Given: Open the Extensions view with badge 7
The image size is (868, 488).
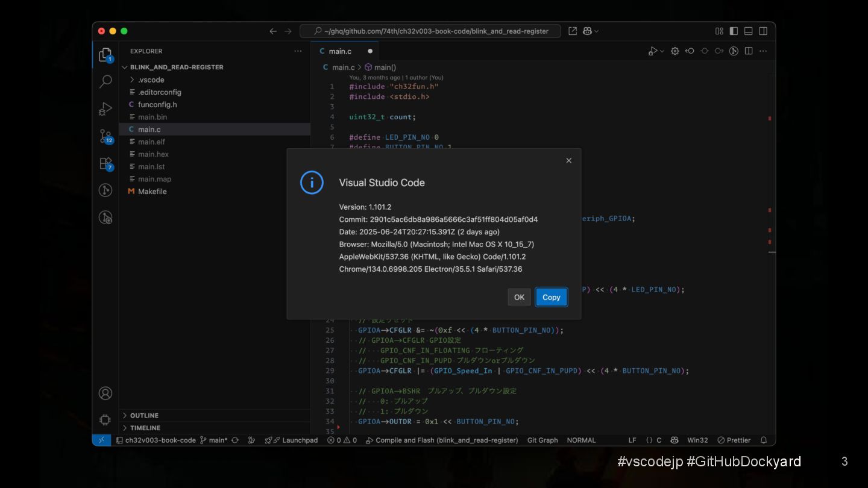Looking at the screenshot, I should 105,164.
